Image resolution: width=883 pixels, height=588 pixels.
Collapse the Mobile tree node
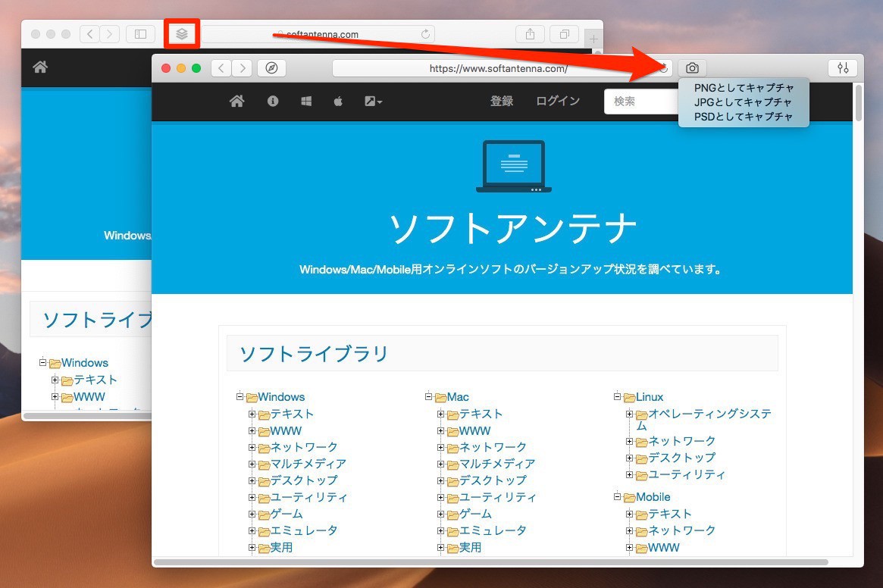coord(617,497)
